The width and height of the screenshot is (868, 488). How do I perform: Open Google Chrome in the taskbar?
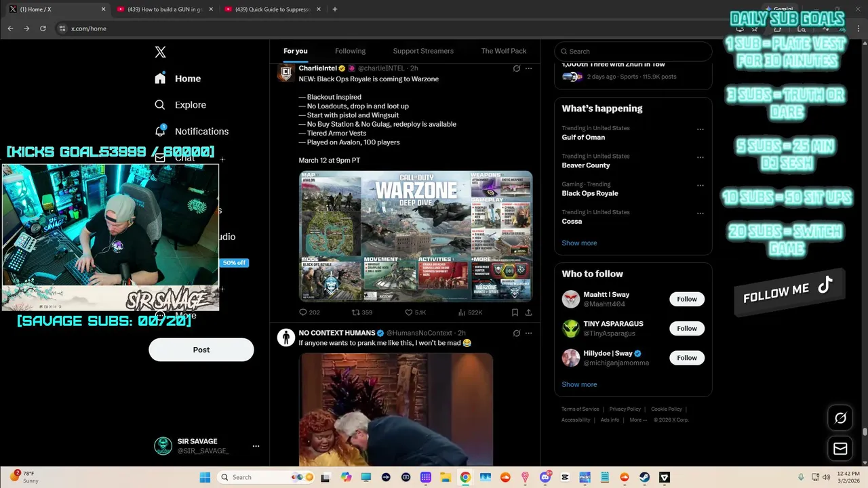[x=465, y=477]
